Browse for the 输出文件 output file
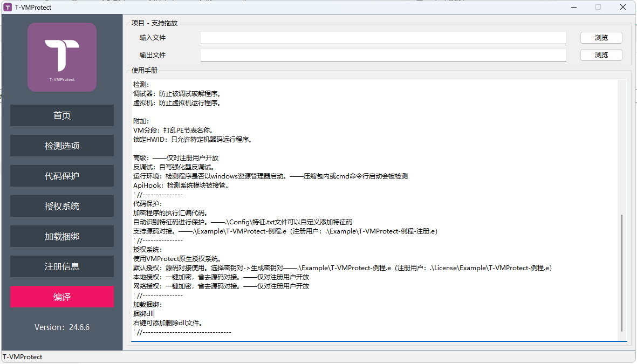Screen dimensions: 637x364 pyautogui.click(x=601, y=55)
